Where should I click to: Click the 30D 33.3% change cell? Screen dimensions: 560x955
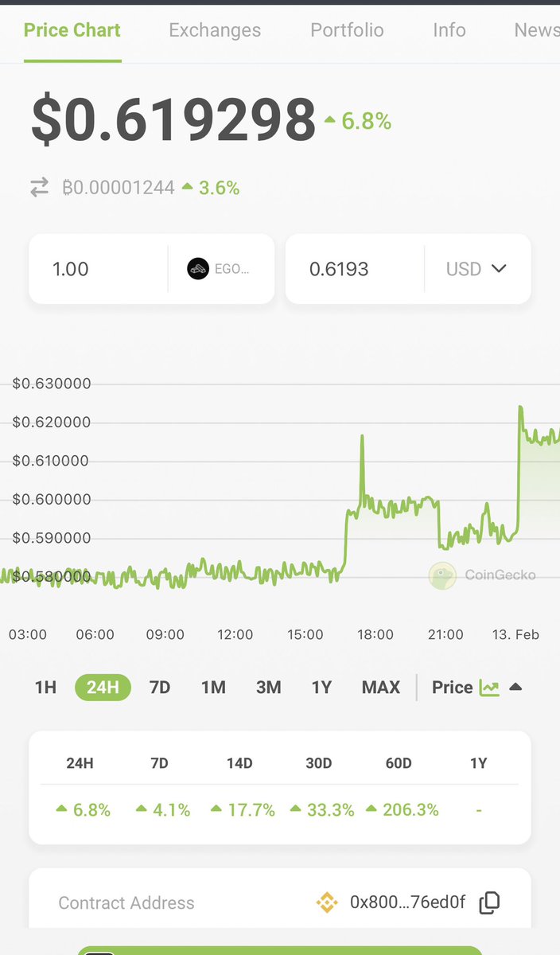click(321, 810)
